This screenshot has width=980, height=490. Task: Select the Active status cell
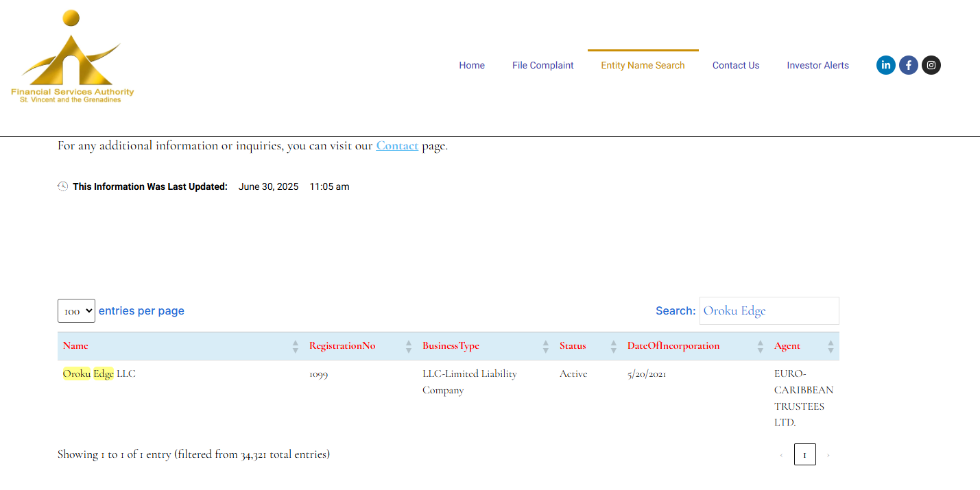(573, 373)
